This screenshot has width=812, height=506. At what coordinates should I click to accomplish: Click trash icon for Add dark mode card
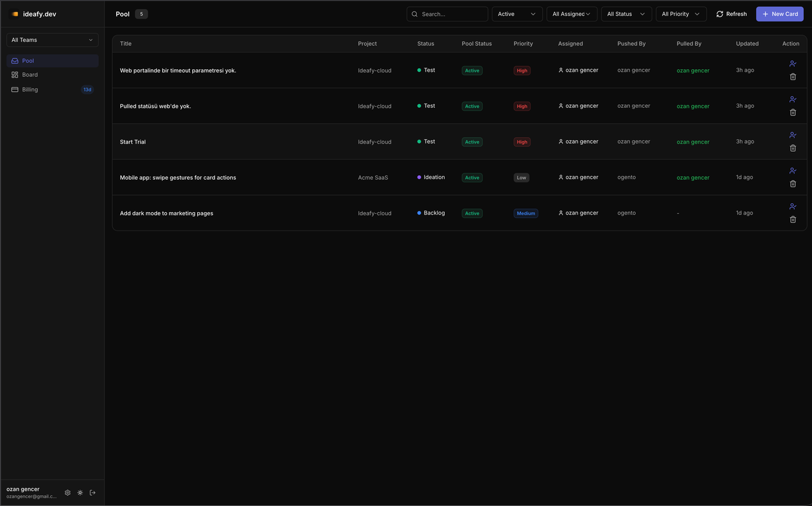point(792,220)
